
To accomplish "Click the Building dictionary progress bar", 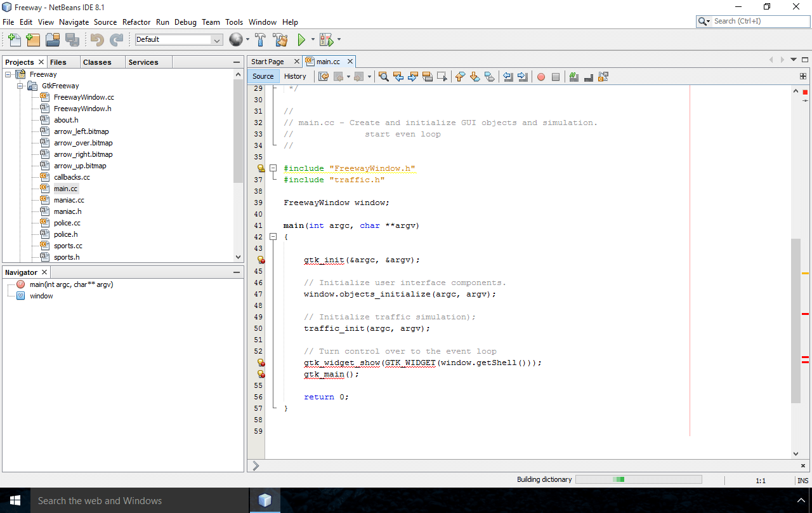I will coord(639,479).
